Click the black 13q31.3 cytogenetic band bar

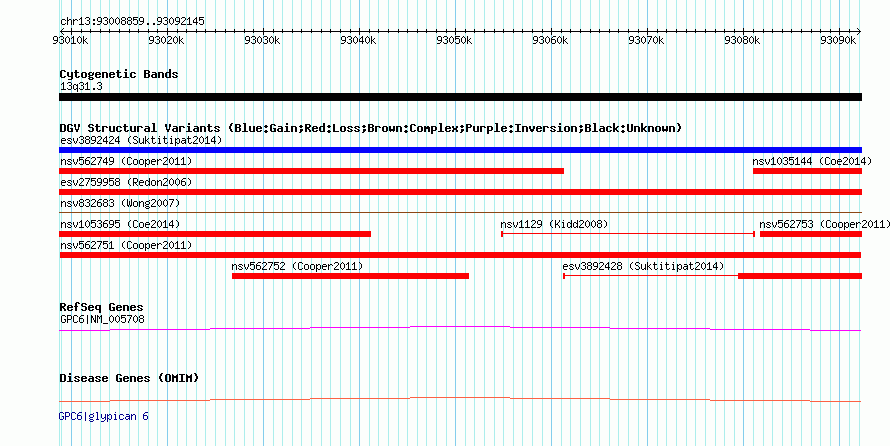(x=460, y=97)
